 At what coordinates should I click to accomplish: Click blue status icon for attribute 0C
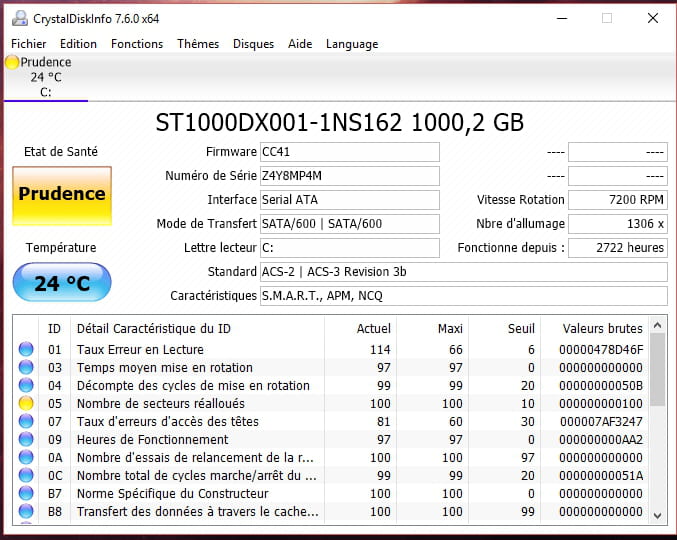pos(26,475)
